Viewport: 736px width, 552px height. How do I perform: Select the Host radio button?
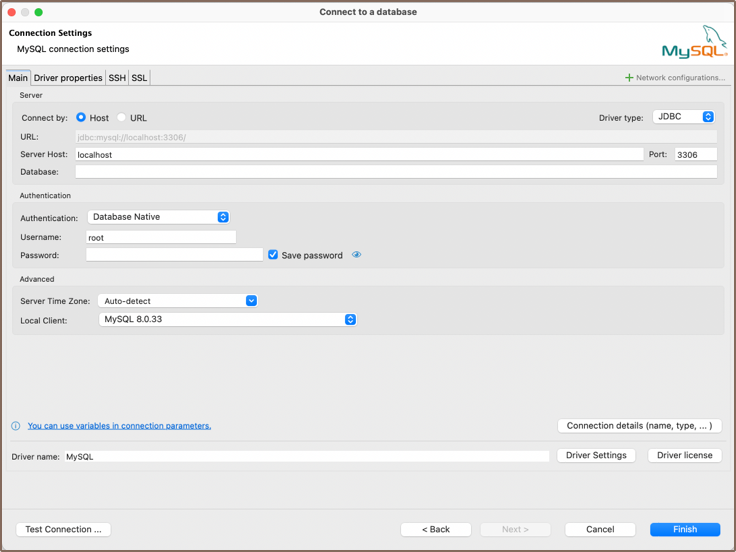tap(81, 118)
